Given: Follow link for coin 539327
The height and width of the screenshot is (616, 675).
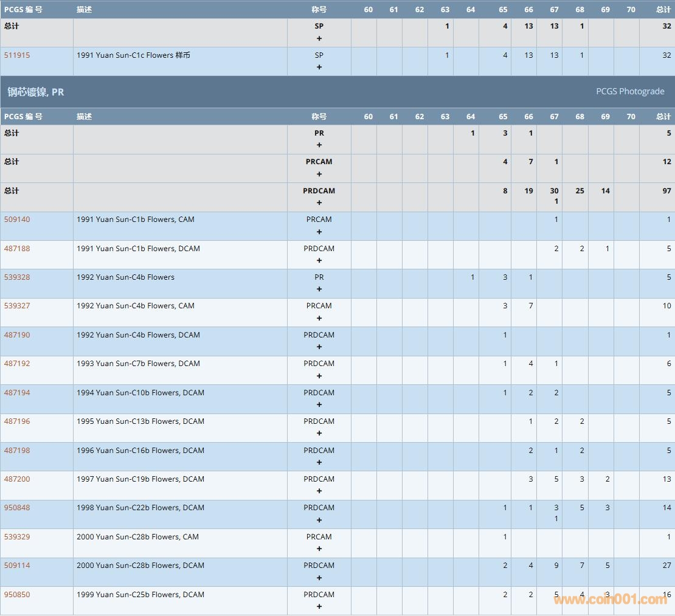Looking at the screenshot, I should coord(17,306).
